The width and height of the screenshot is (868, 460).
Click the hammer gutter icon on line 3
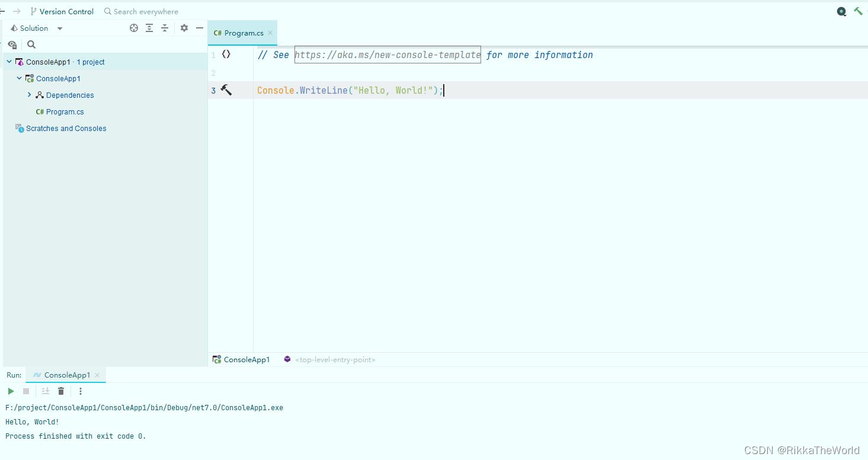(226, 90)
